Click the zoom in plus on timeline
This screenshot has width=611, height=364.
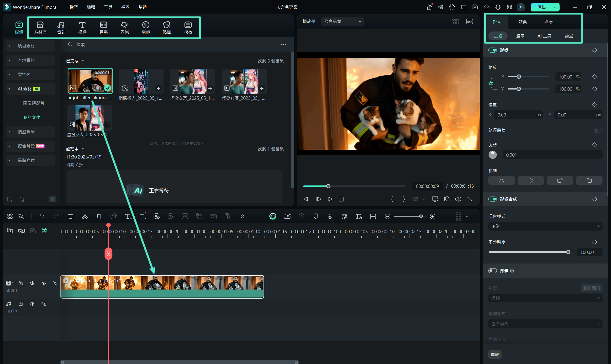click(433, 216)
